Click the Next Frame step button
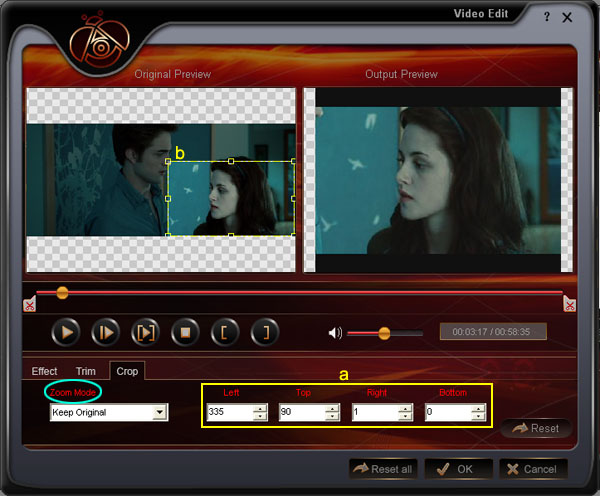 (105, 332)
